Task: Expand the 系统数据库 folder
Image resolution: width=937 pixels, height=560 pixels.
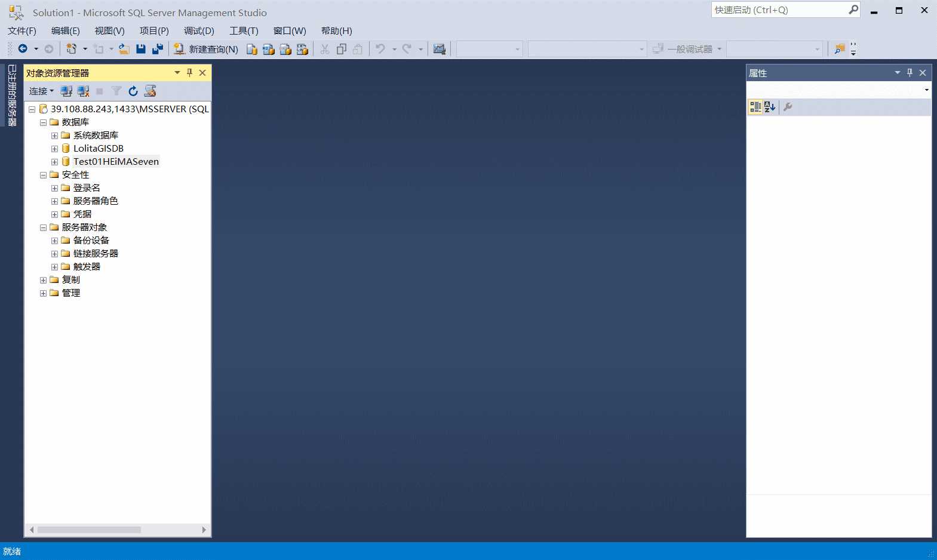Action: pyautogui.click(x=54, y=136)
